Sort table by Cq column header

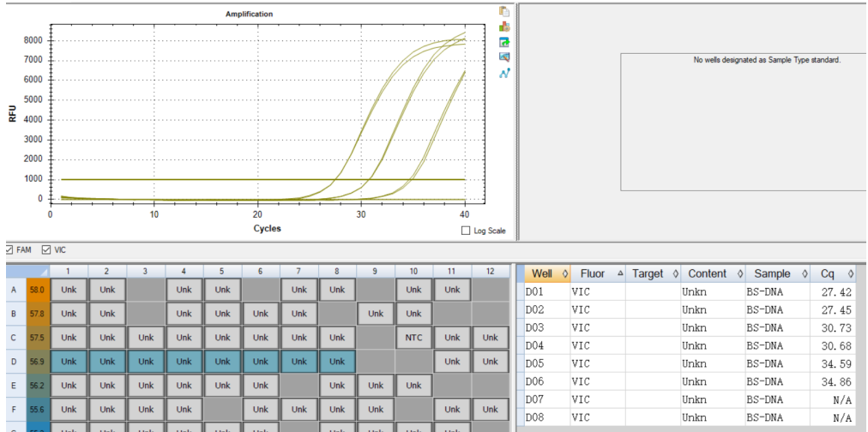833,273
